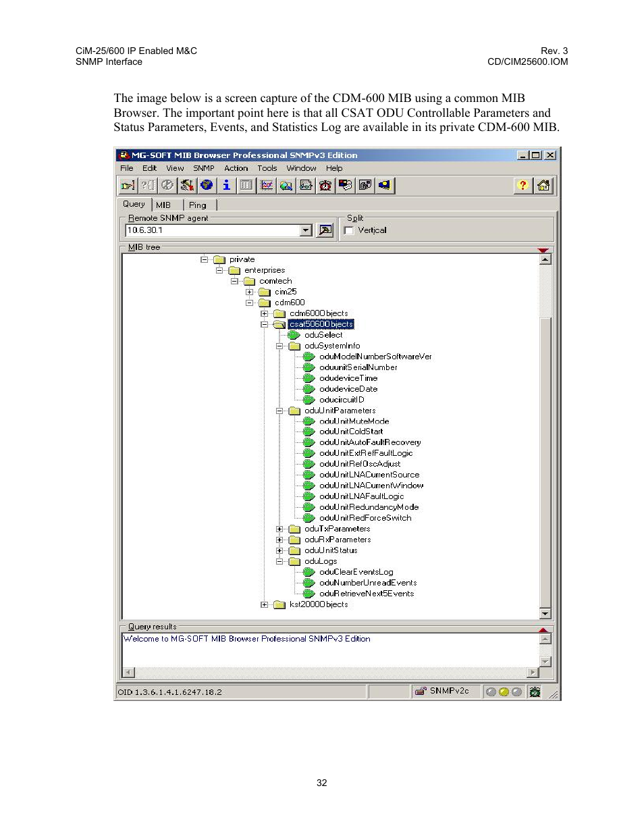Viewport: 644px width, 834px height.
Task: Click the contact agent toolbar icon (first)
Action: (x=128, y=185)
